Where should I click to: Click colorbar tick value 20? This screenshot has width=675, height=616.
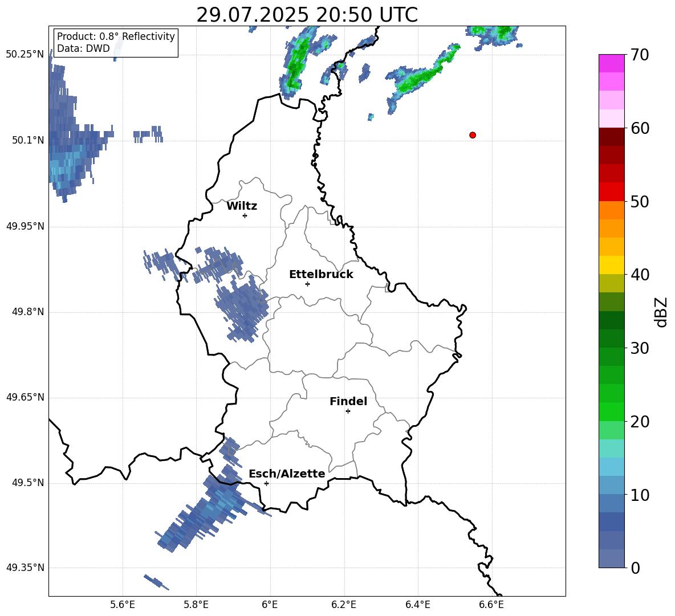[x=640, y=422]
